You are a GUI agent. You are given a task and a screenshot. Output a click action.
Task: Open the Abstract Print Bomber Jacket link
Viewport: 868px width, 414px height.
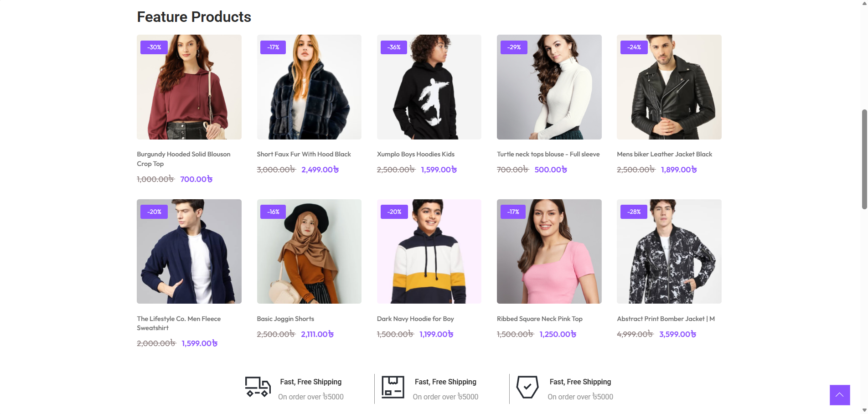666,319
